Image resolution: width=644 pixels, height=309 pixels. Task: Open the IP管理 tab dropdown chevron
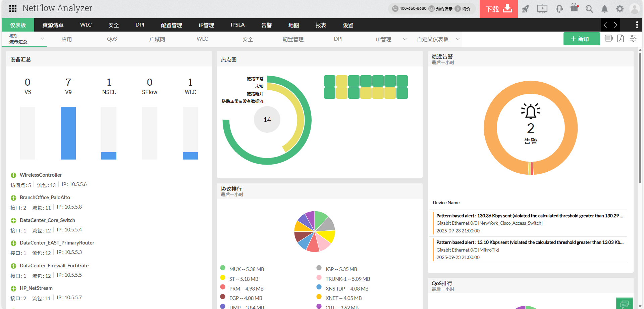coord(405,39)
